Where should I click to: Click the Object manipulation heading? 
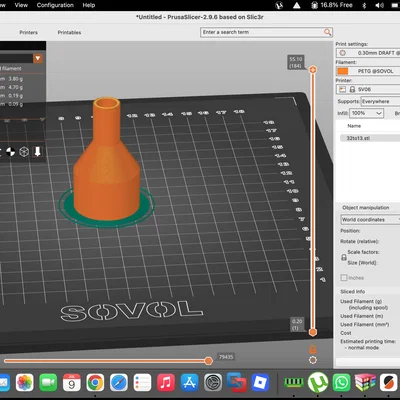[366, 207]
